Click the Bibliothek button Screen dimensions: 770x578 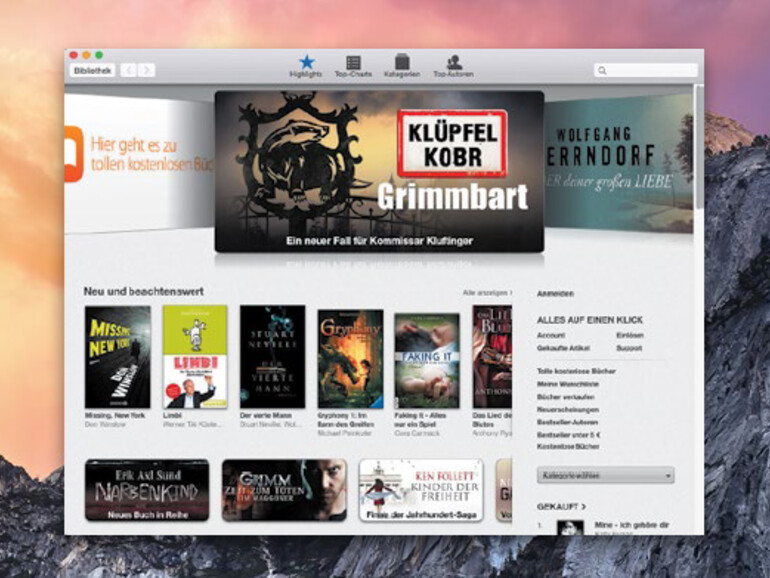tap(92, 70)
